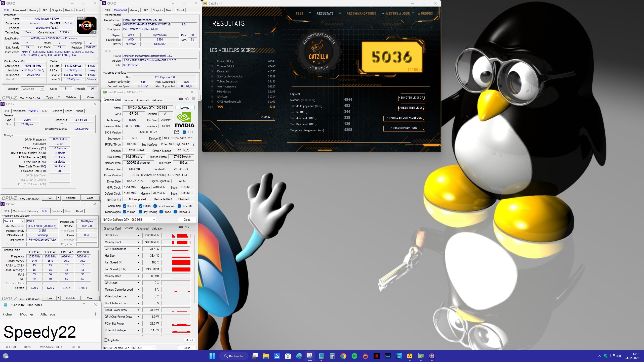Launch Google Chrome from the taskbar
This screenshot has height=362, width=644.
(x=343, y=356)
